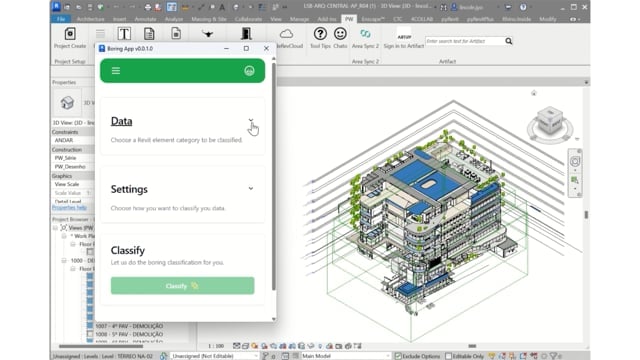Click the Project Browser horizontal scrollbar

click(x=101, y=346)
